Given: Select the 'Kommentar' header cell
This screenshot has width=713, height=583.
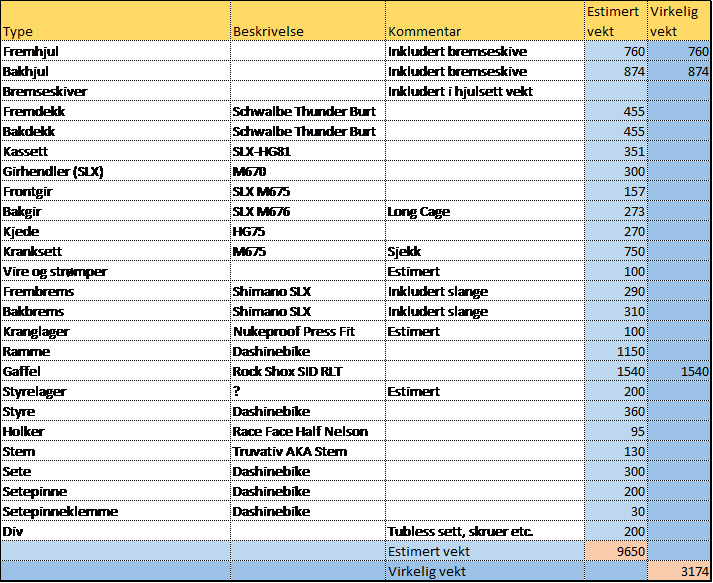Looking at the screenshot, I should [x=484, y=21].
